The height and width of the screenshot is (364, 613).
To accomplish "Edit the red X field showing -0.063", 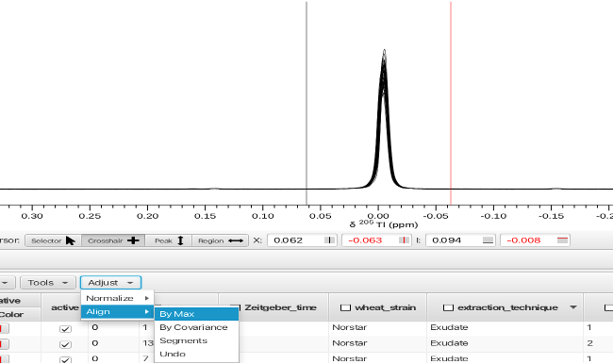I will click(x=376, y=240).
